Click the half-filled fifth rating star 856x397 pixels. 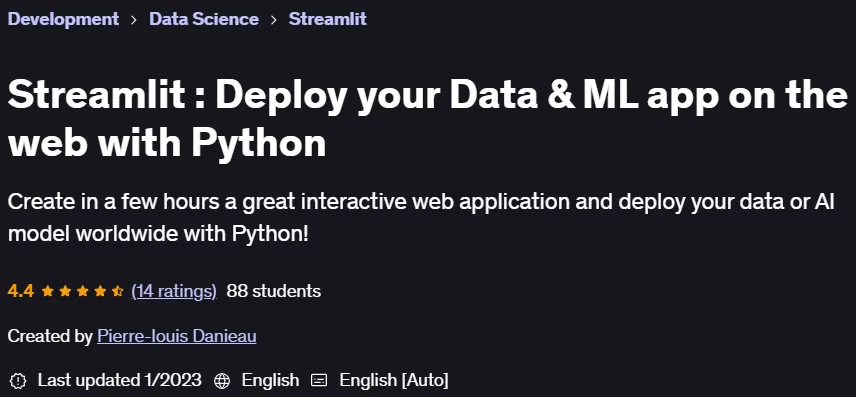[x=117, y=291]
